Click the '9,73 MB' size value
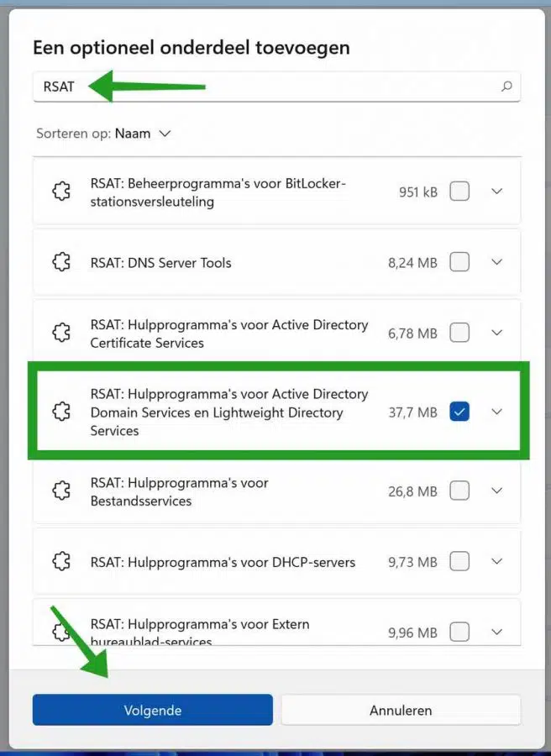This screenshot has width=551, height=756. pyautogui.click(x=412, y=562)
